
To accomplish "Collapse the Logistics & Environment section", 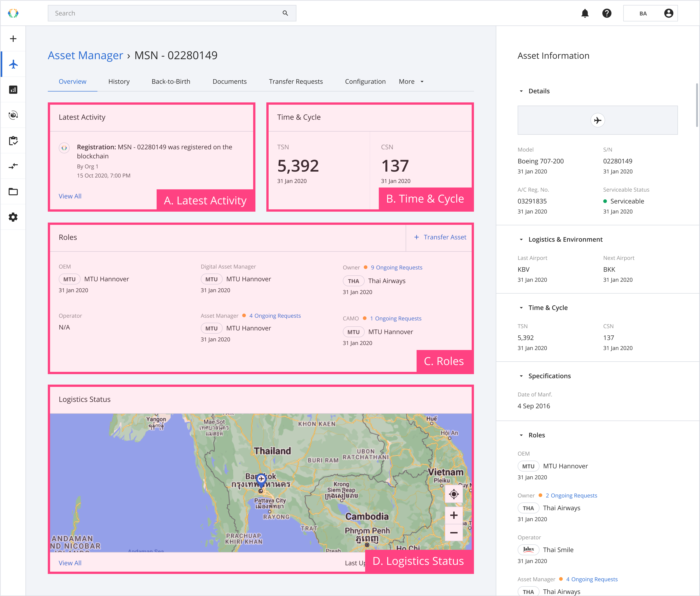I will [521, 239].
